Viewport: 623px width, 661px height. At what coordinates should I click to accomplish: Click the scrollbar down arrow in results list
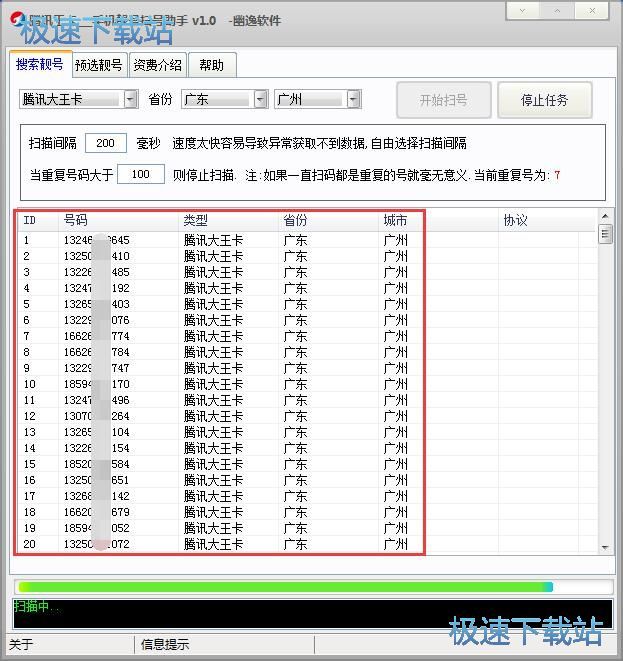click(605, 547)
